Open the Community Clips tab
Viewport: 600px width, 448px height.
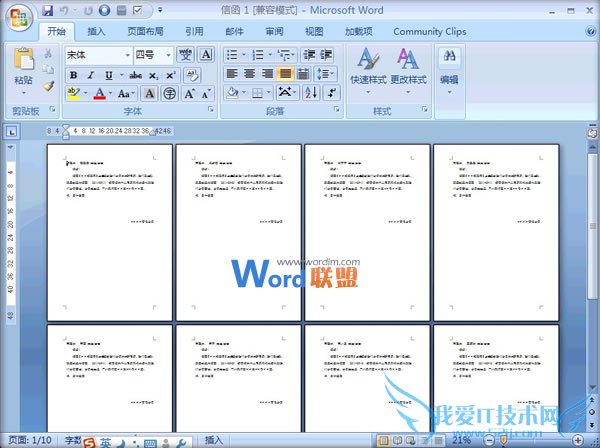[430, 32]
